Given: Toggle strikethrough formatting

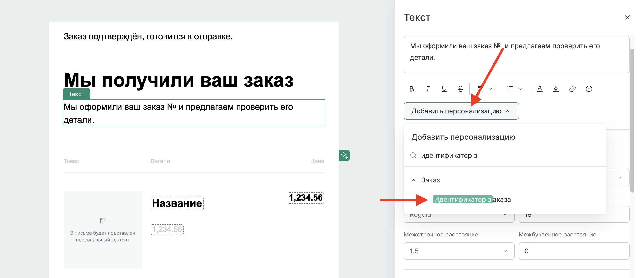Looking at the screenshot, I should pos(460,89).
